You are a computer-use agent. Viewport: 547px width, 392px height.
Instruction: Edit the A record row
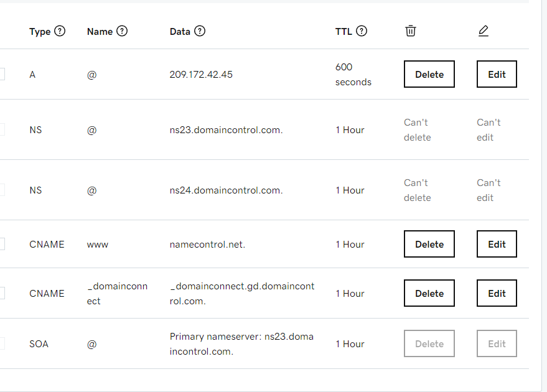point(497,74)
